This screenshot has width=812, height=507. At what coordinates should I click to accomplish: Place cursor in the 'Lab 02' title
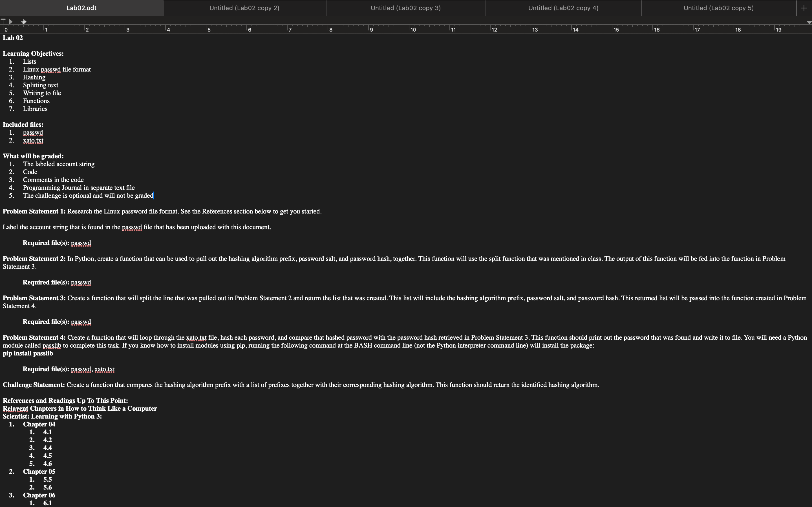pos(13,38)
